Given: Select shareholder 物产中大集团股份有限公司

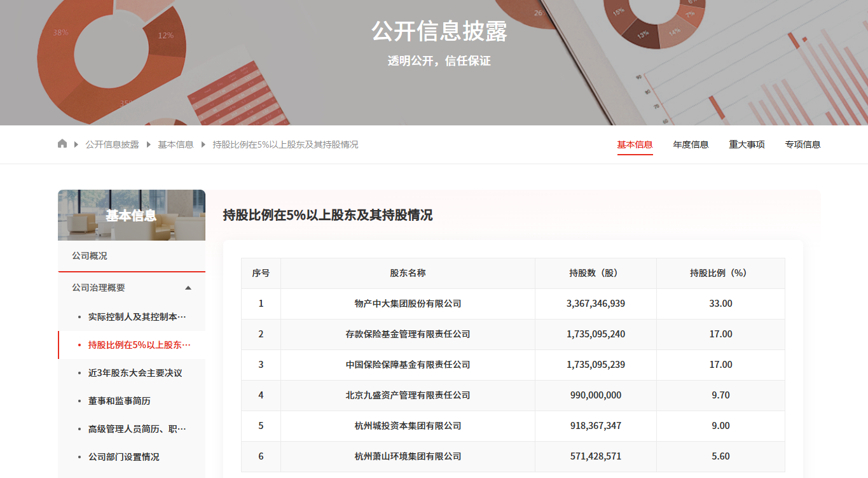Looking at the screenshot, I should click(408, 304).
